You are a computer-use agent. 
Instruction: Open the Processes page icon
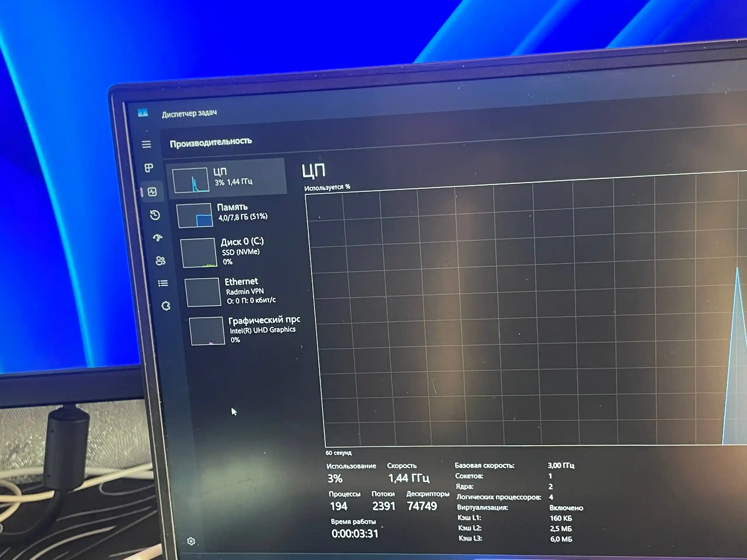(x=149, y=168)
